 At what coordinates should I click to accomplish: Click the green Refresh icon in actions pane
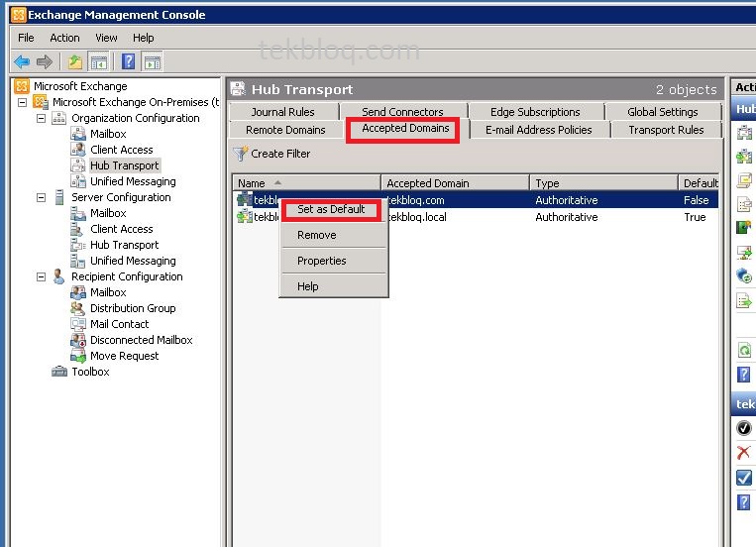coord(744,350)
